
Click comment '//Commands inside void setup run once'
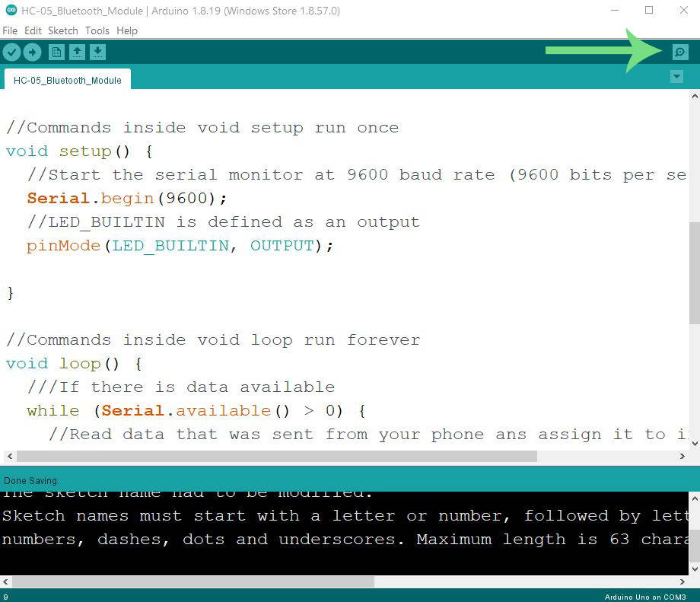[x=202, y=127]
